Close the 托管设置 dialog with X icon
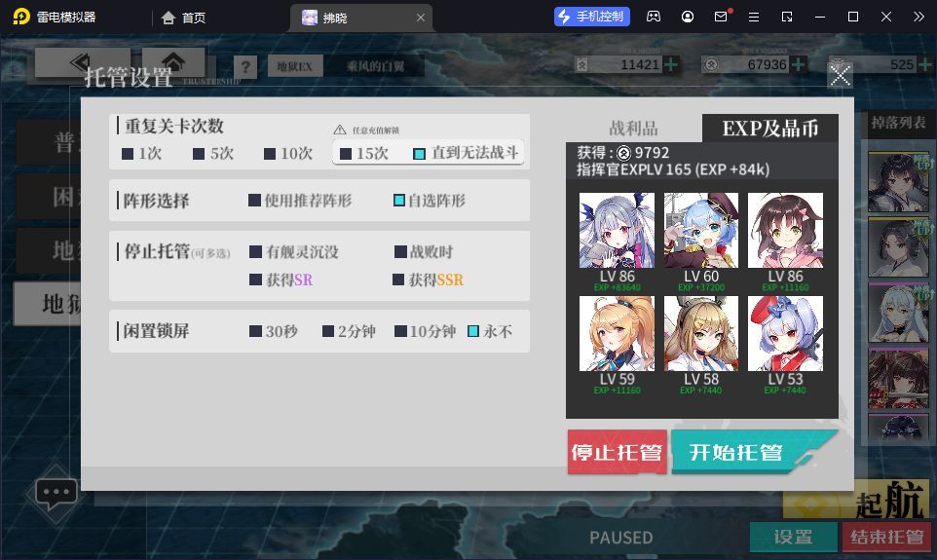 pos(840,76)
